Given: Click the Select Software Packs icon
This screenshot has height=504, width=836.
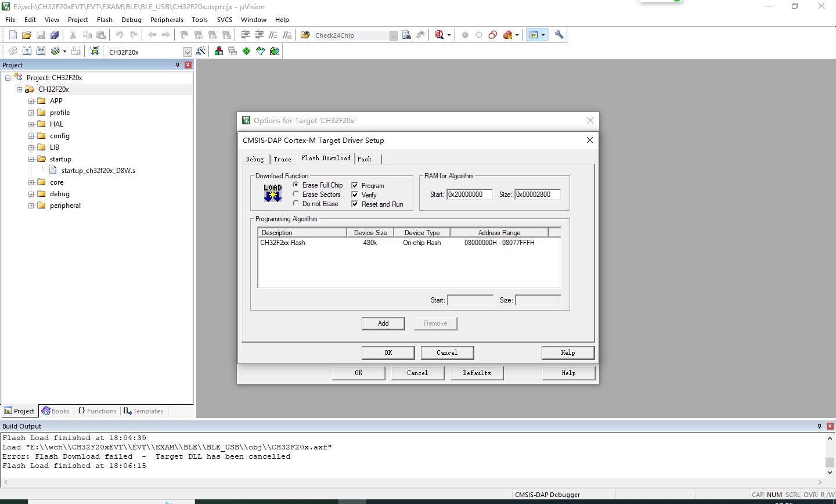Looking at the screenshot, I should point(261,51).
